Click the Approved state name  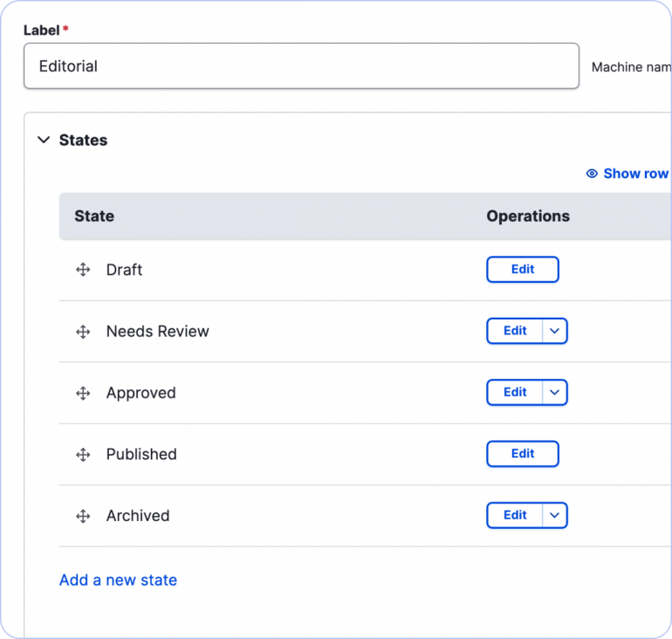[x=141, y=393]
